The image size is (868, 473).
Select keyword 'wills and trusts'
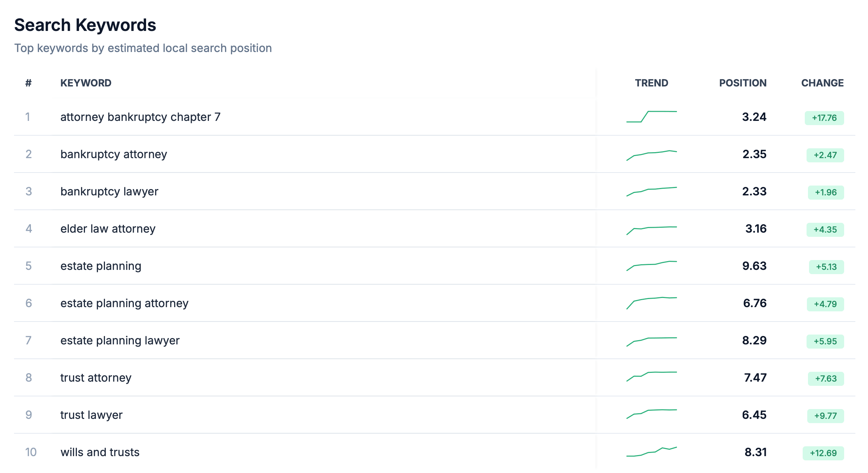[100, 452]
